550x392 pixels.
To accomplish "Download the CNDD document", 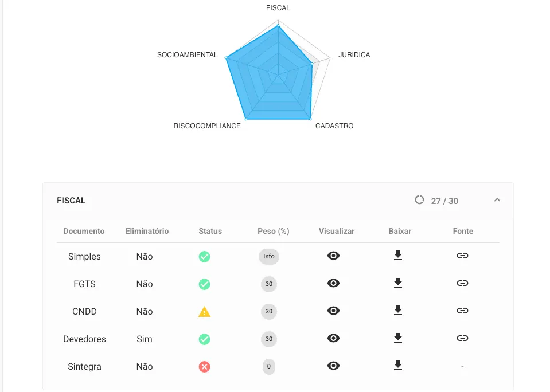I will [x=398, y=311].
